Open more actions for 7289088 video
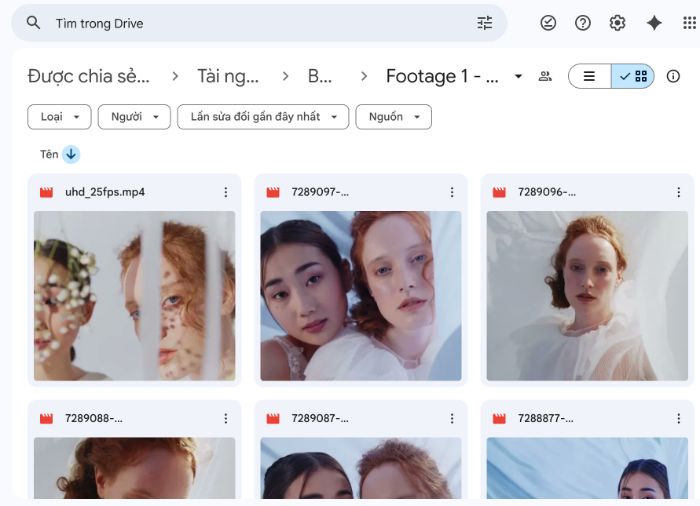Screen dimensions: 700x506 226,418
